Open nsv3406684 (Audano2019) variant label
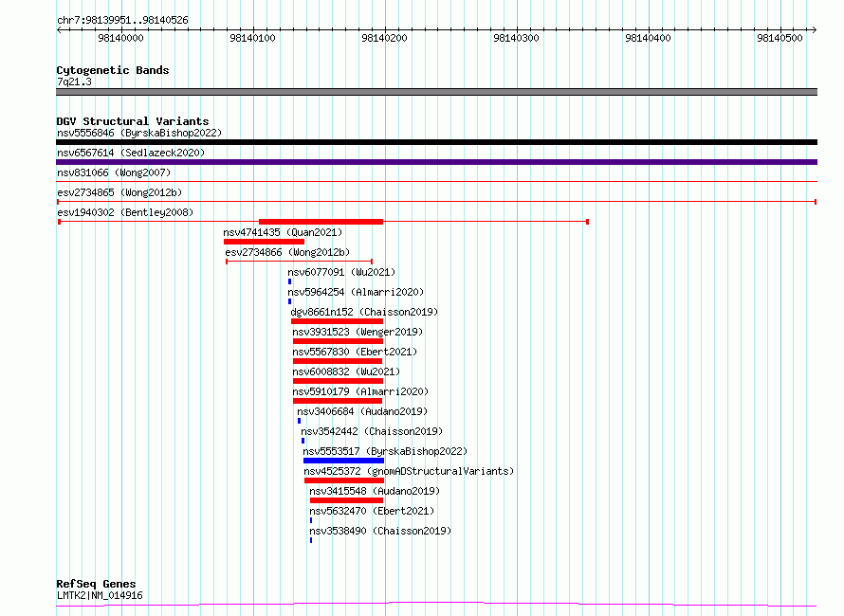This screenshot has height=616, width=844. pyautogui.click(x=362, y=411)
